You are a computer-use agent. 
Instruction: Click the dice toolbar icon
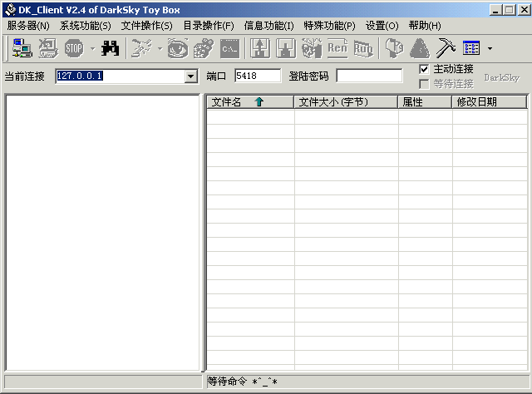203,48
